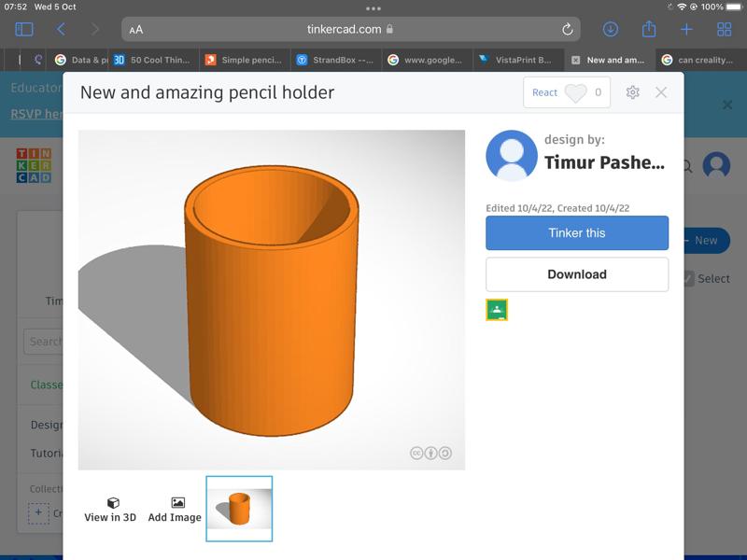Screen dimensions: 747x560
Task: Open Safari downloads icon
Action: coord(611,30)
